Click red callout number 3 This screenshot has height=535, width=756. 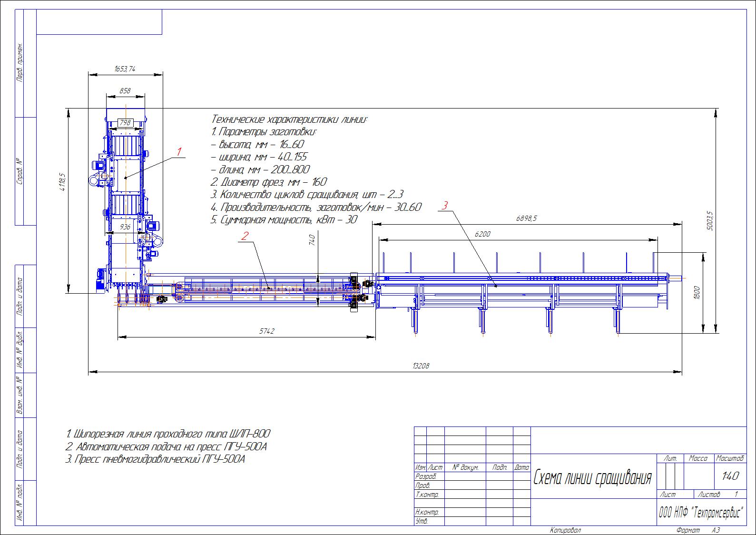(444, 206)
